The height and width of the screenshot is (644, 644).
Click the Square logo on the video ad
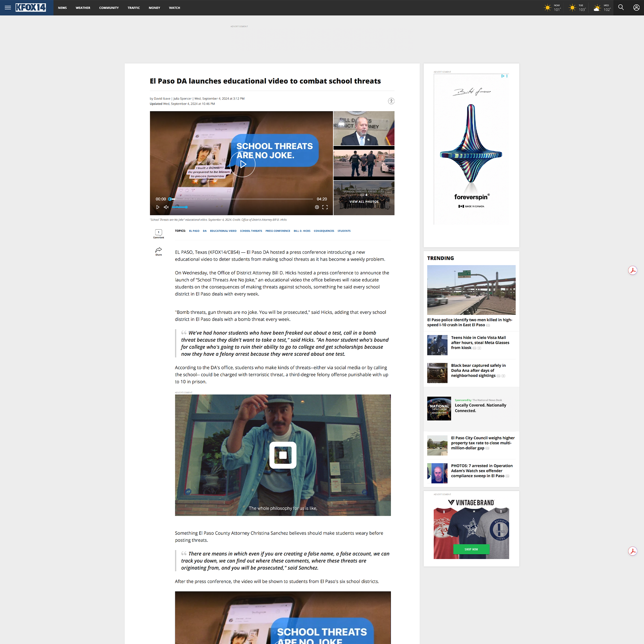(x=283, y=455)
